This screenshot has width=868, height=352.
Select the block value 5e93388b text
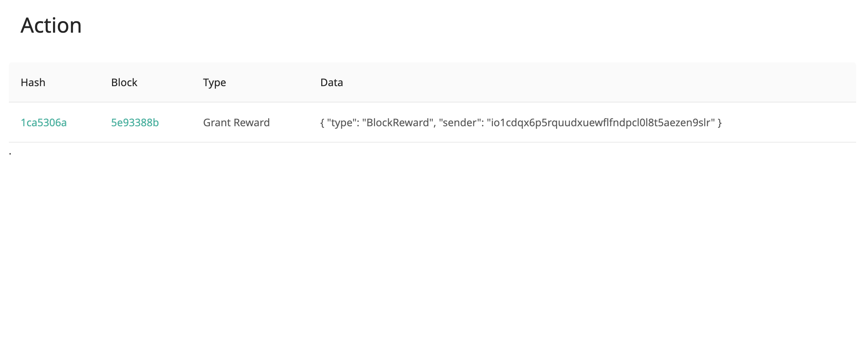tap(134, 123)
